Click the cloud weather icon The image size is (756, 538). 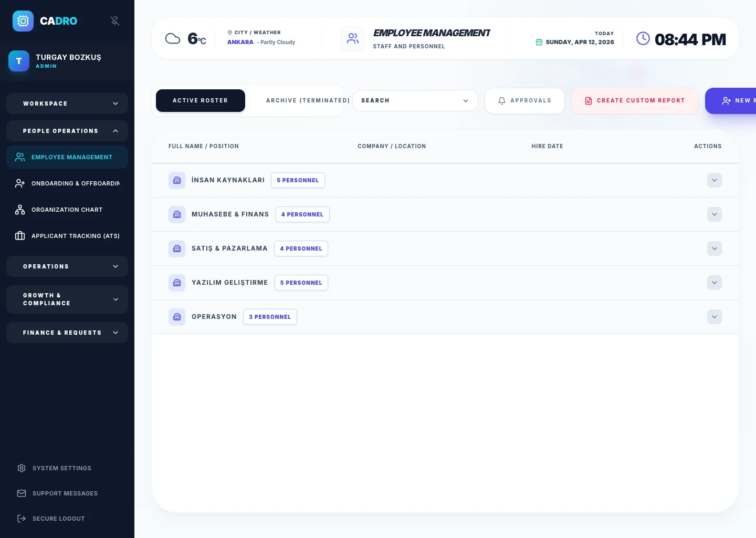(173, 38)
